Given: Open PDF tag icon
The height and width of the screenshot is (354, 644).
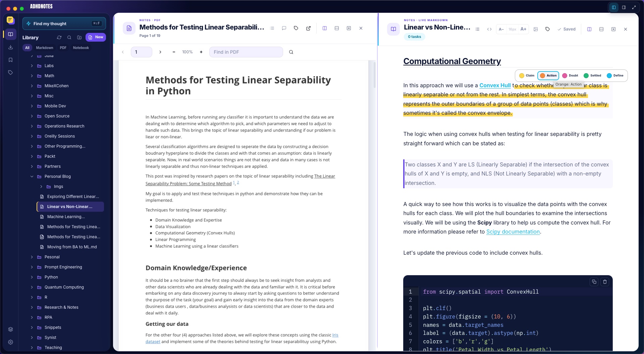Looking at the screenshot, I should pos(296,28).
